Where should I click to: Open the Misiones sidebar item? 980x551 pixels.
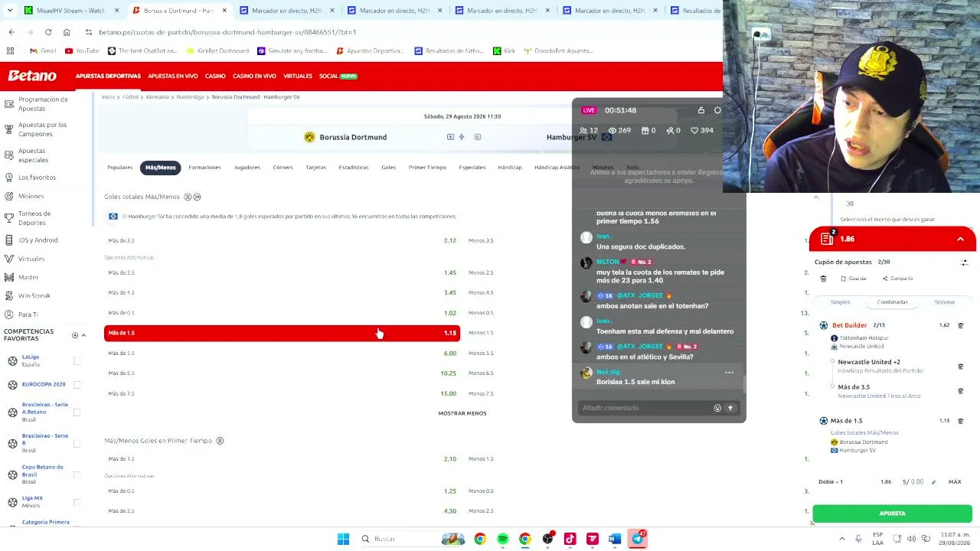click(x=31, y=196)
